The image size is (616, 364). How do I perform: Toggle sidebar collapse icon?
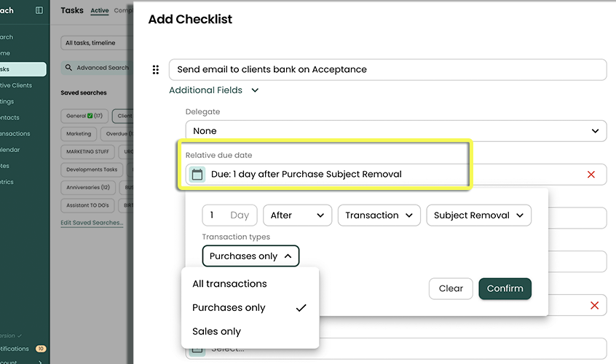click(x=39, y=11)
